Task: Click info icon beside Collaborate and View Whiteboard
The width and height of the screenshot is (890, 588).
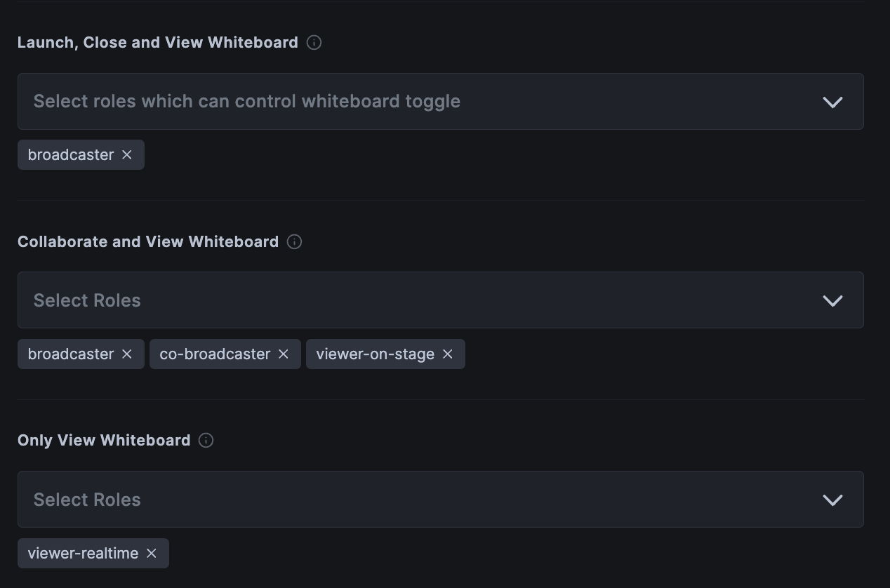Action: 295,242
